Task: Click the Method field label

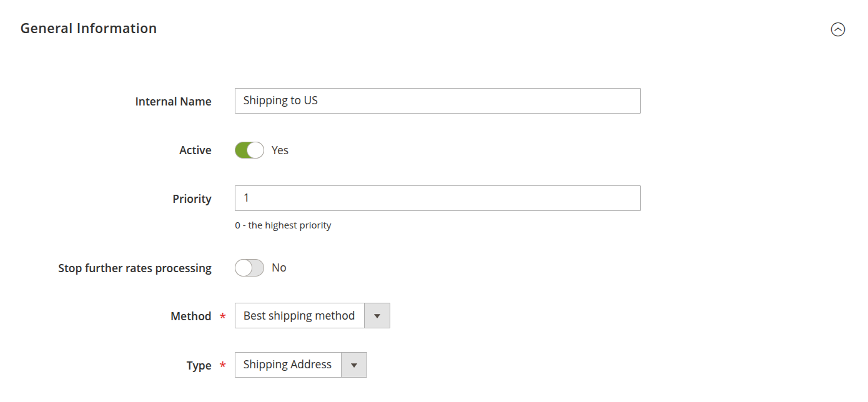Action: pos(190,316)
